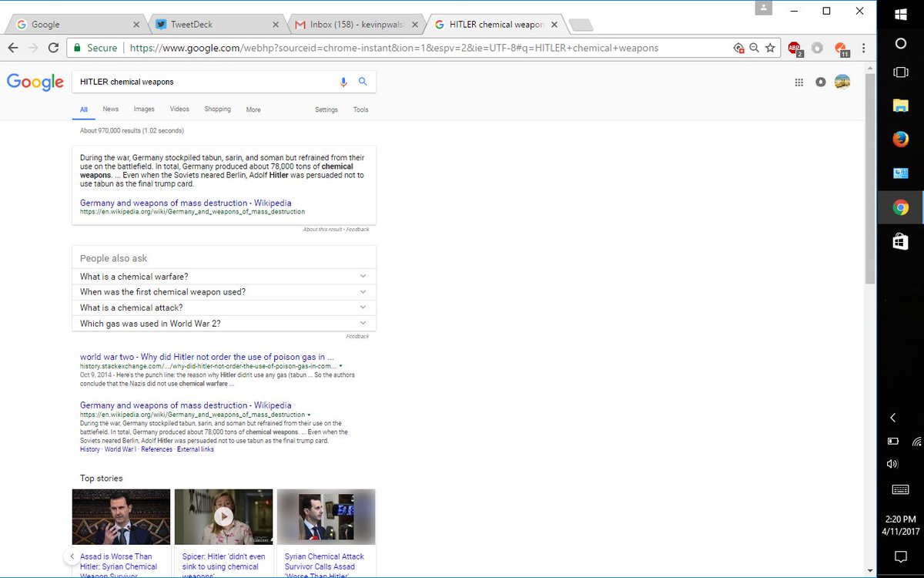Open "Why did Hitler not order the use of poison gas" result
Screen dimensions: 924x578
(x=207, y=357)
